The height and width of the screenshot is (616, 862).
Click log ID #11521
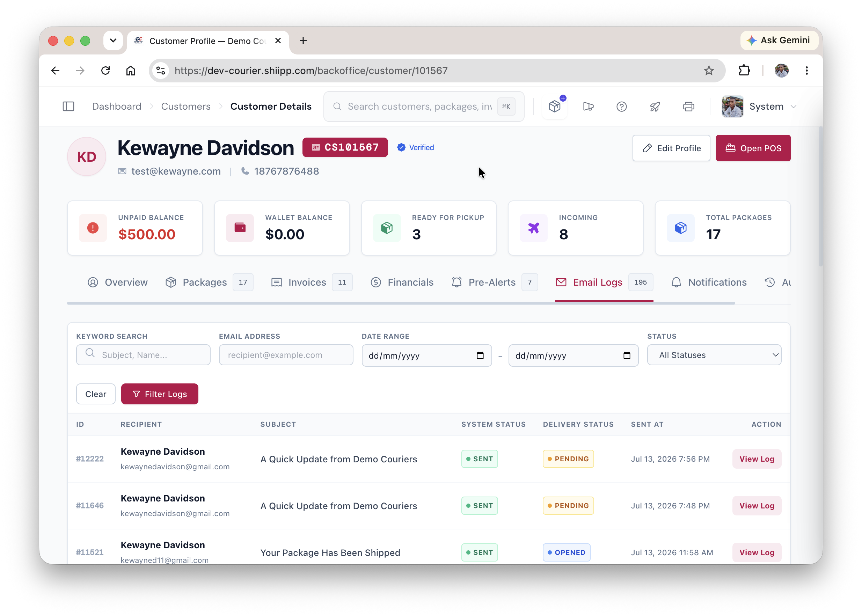(90, 553)
